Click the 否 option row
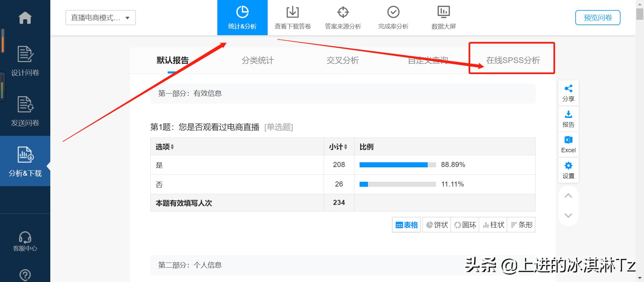 click(343, 184)
